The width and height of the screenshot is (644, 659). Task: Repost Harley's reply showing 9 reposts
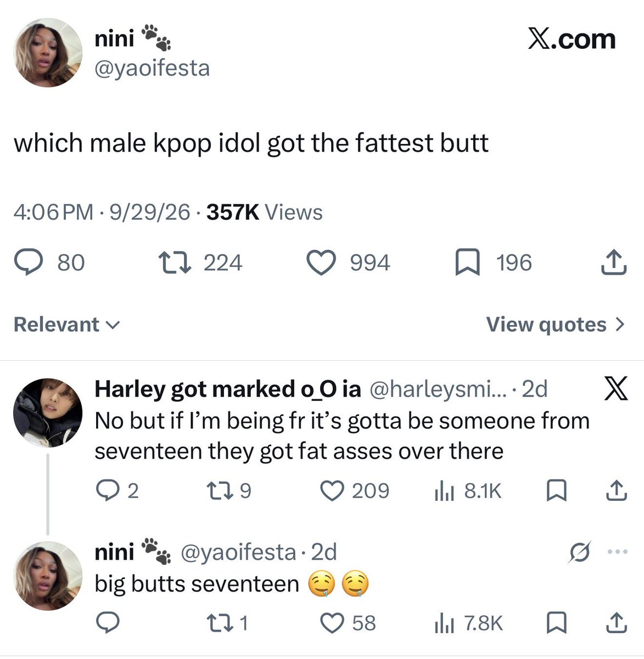click(x=228, y=490)
